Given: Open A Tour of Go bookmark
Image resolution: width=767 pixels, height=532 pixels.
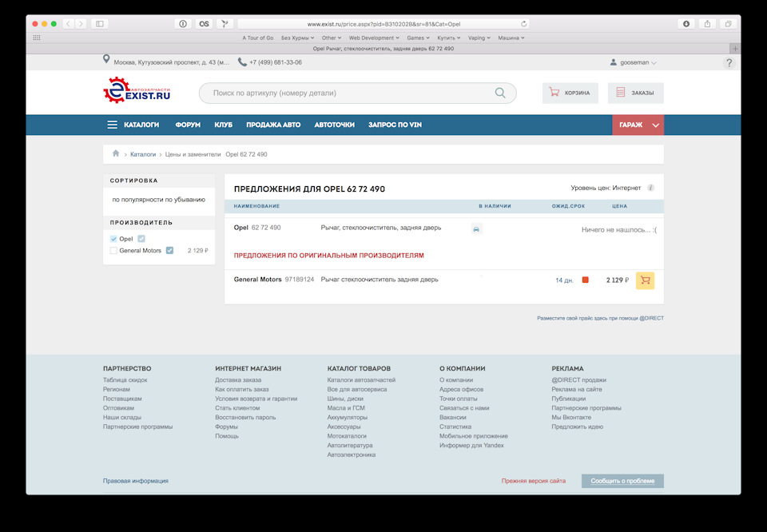Looking at the screenshot, I should 258,38.
